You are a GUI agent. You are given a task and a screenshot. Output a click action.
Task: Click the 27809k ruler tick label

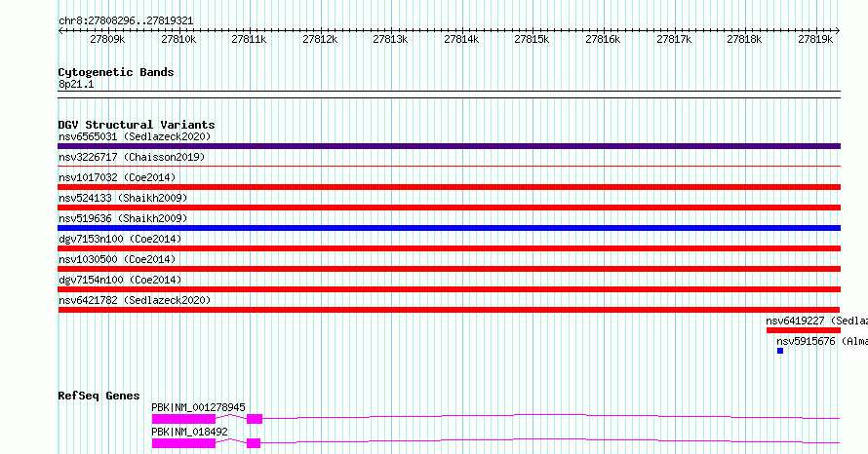click(107, 40)
